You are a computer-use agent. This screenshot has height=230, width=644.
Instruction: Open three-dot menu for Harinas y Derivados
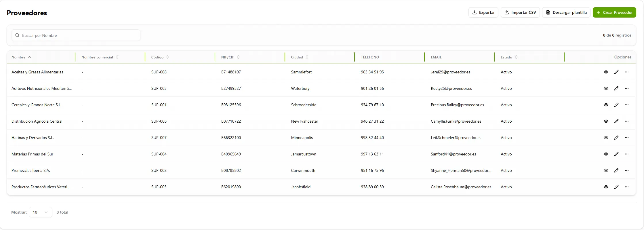626,138
